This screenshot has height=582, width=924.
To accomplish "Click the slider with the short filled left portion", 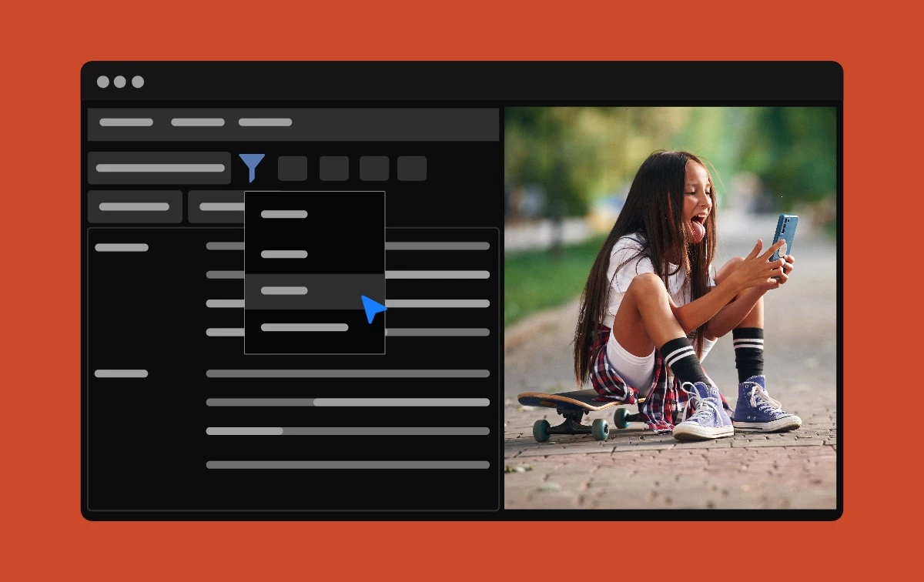I will coord(348,431).
